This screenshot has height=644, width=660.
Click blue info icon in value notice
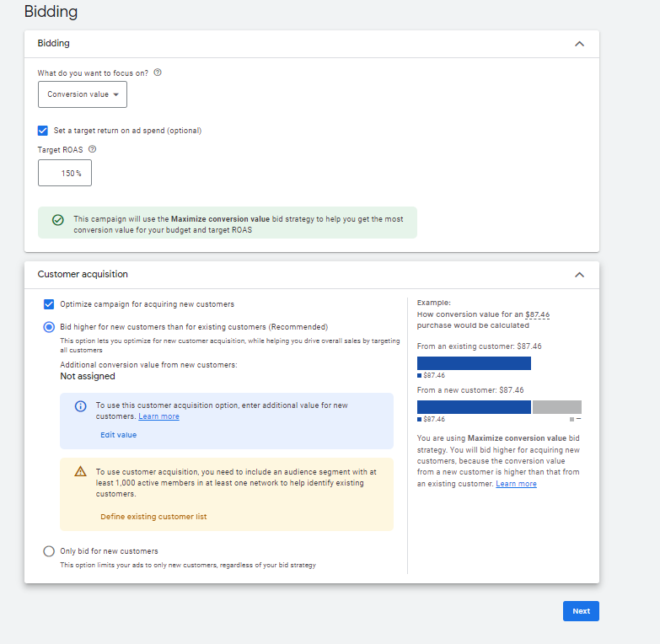pos(81,406)
